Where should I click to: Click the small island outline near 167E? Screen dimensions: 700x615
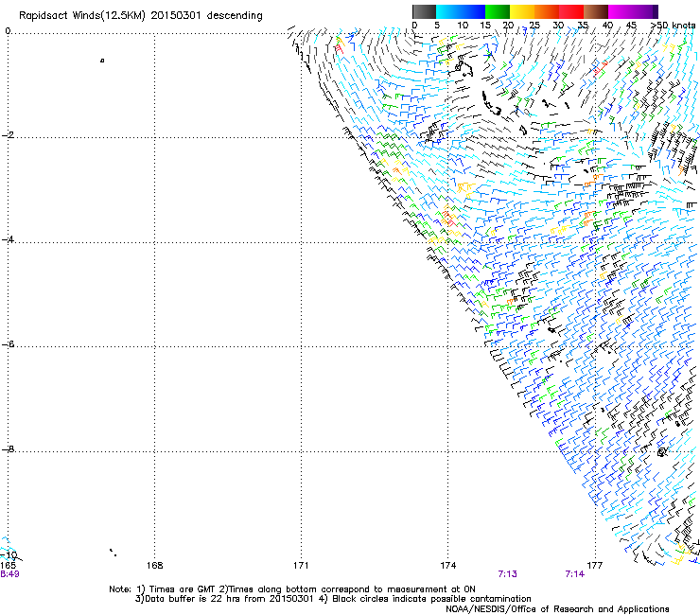[102, 61]
